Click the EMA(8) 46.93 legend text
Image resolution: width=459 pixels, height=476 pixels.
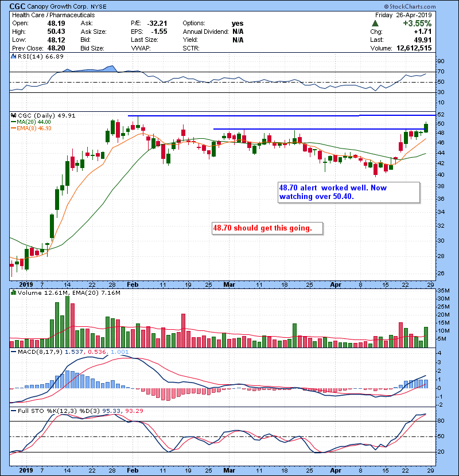(x=34, y=128)
